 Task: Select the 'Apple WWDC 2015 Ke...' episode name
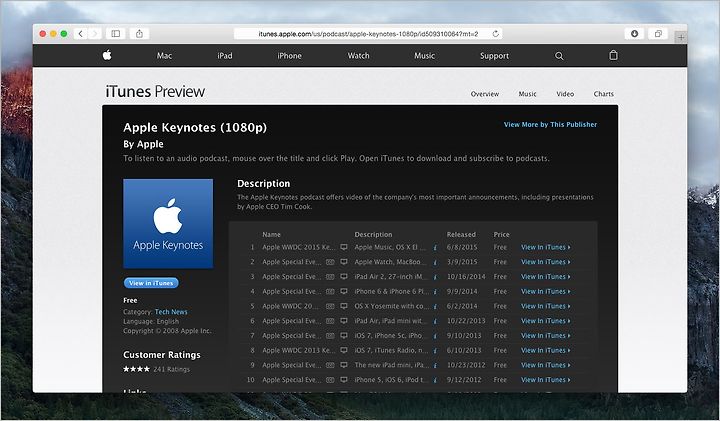pyautogui.click(x=298, y=247)
